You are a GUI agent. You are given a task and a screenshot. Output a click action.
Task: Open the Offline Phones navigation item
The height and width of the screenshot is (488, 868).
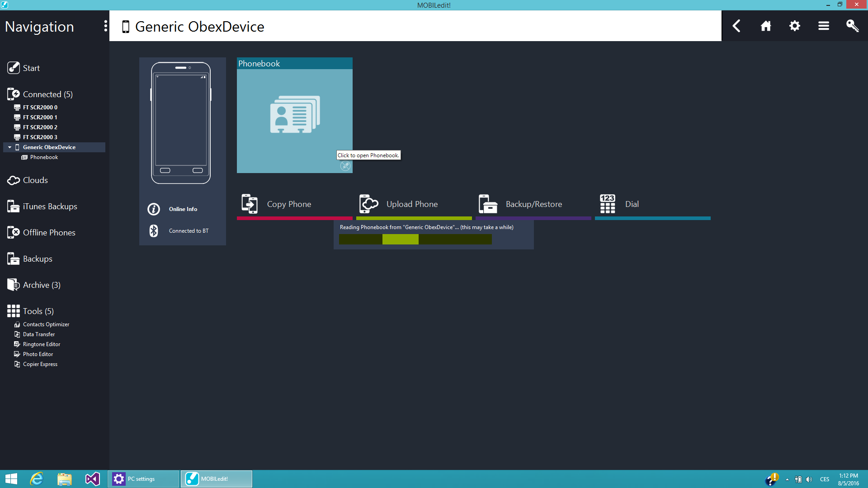click(x=49, y=232)
